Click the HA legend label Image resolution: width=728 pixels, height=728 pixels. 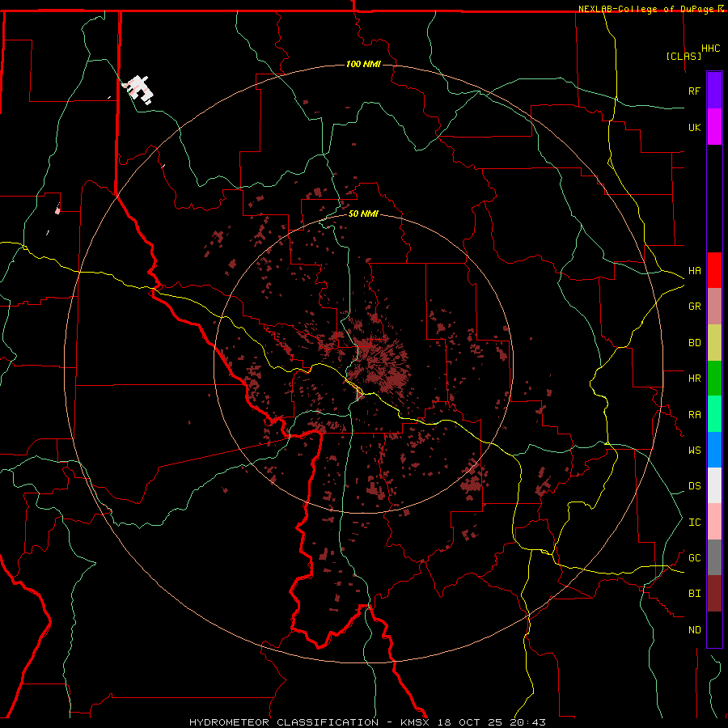point(694,271)
